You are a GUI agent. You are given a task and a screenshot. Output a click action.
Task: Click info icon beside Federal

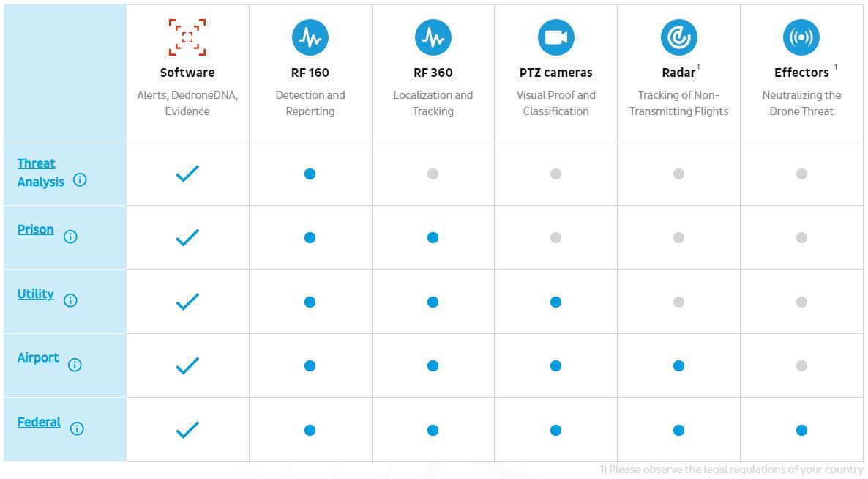coord(77,428)
